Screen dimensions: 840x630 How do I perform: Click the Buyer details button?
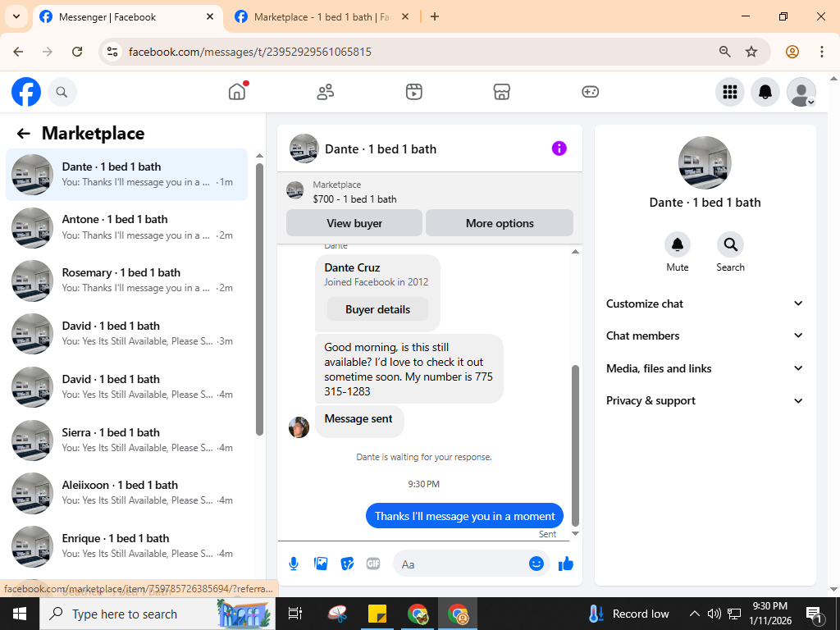[x=377, y=309]
